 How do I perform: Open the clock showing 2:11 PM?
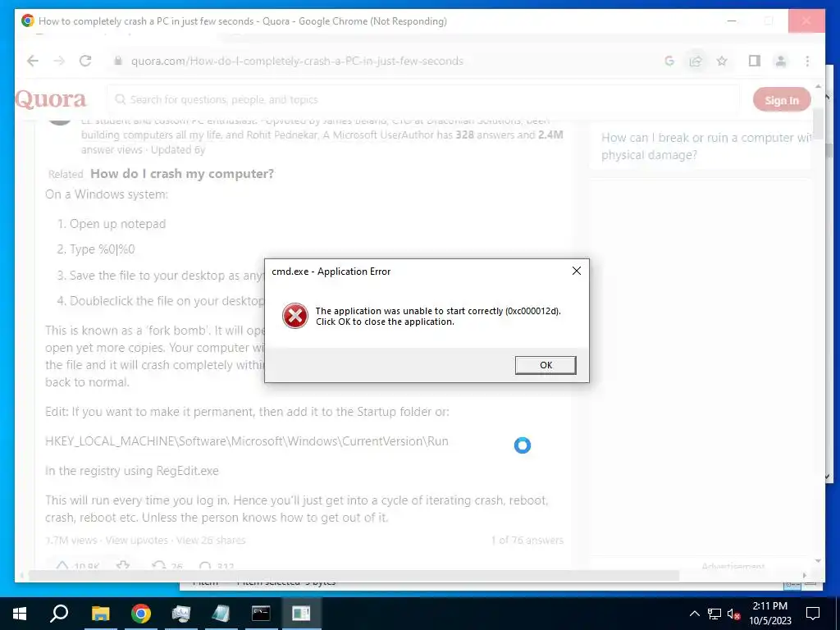(x=769, y=614)
